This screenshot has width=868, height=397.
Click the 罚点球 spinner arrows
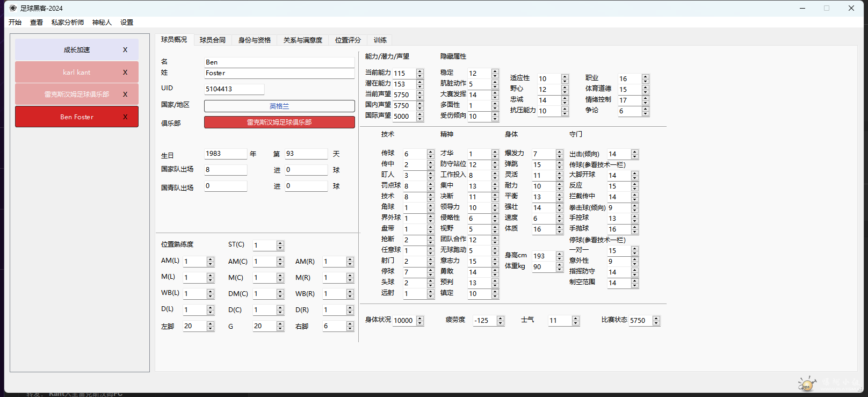click(431, 186)
